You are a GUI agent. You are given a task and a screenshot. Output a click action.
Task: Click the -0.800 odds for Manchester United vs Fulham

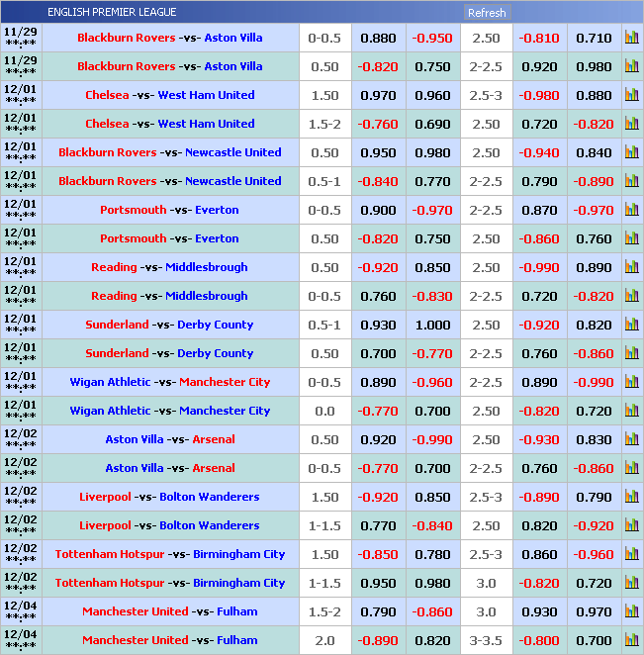tap(540, 641)
